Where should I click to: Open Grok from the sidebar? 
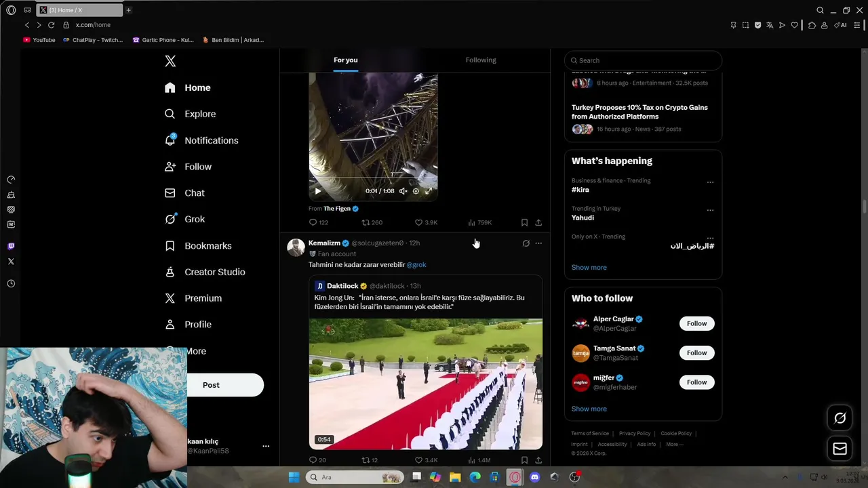click(184, 219)
